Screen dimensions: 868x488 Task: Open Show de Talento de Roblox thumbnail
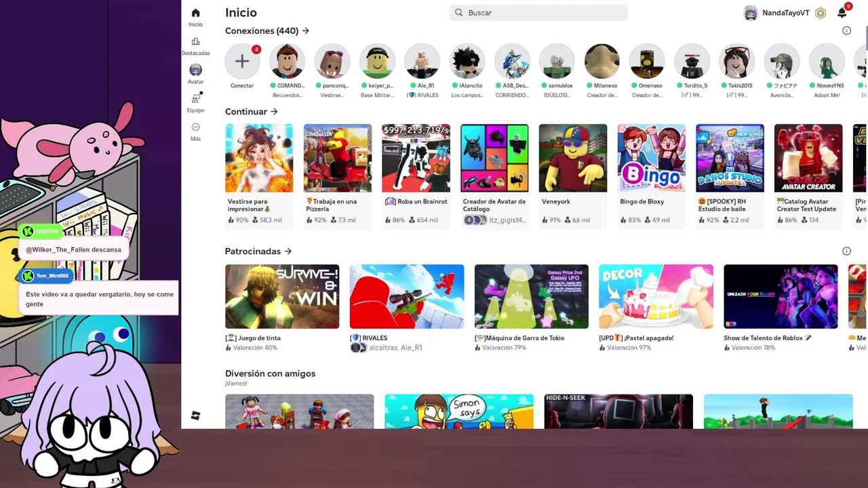[781, 296]
